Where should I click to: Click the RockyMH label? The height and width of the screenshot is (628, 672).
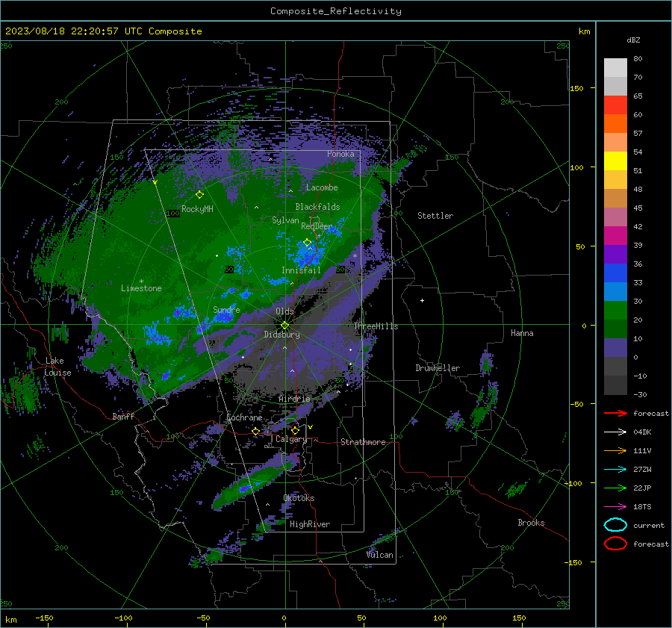click(197, 209)
